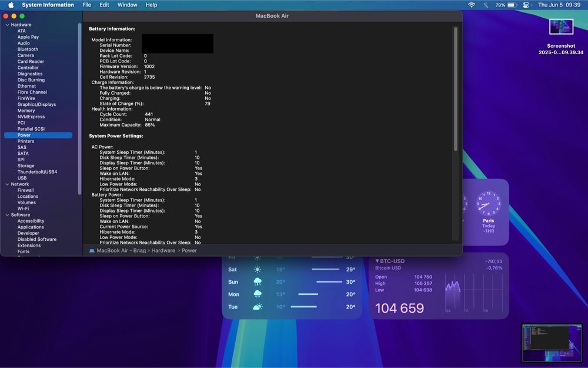Select ATA in the Hardware list
This screenshot has width=588, height=368.
(21, 31)
